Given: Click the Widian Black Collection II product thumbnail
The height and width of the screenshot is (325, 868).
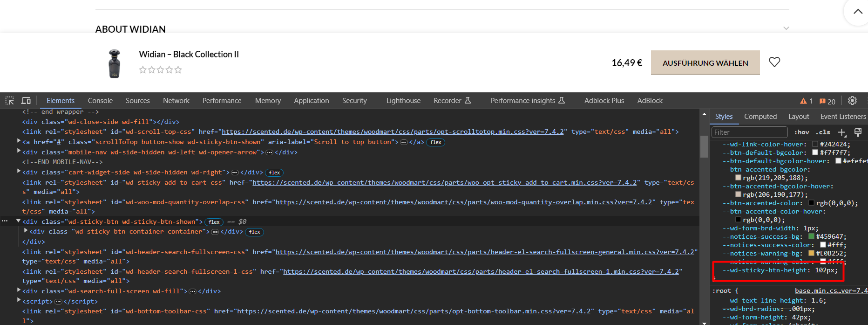Looking at the screenshot, I should pyautogui.click(x=115, y=63).
